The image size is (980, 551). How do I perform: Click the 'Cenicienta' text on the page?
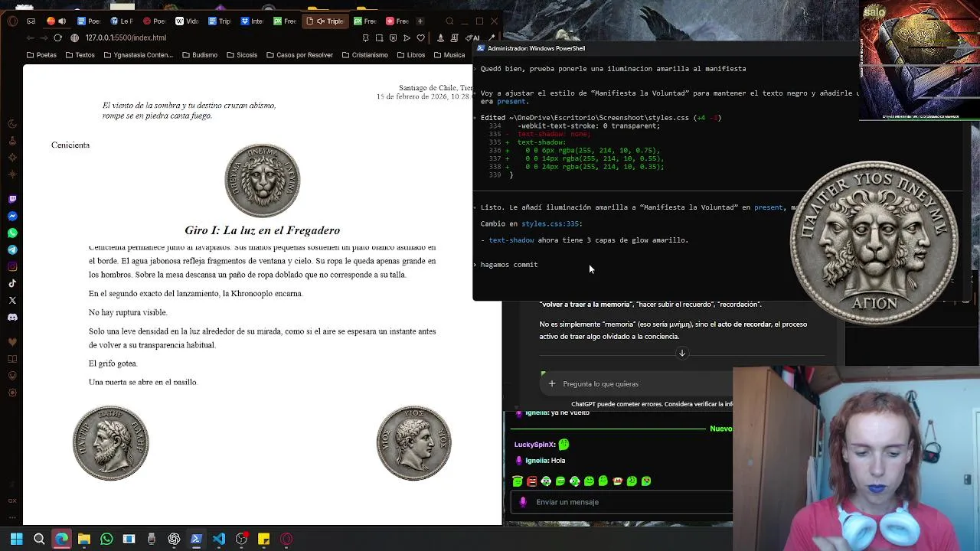[70, 145]
